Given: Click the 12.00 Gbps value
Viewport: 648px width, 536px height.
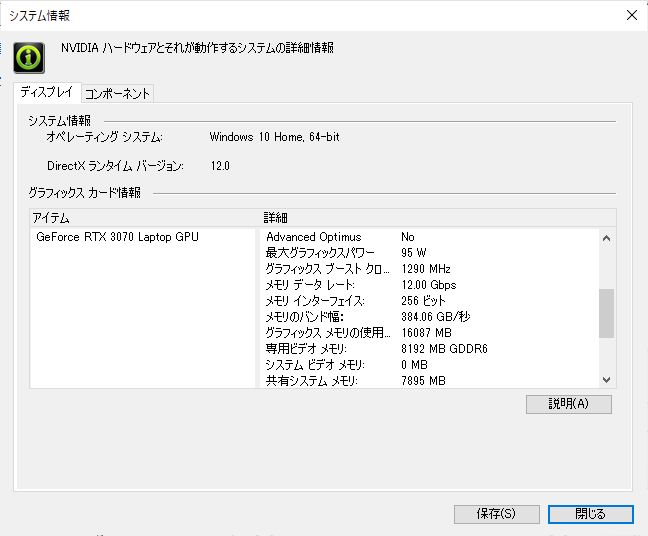Looking at the screenshot, I should coord(429,285).
